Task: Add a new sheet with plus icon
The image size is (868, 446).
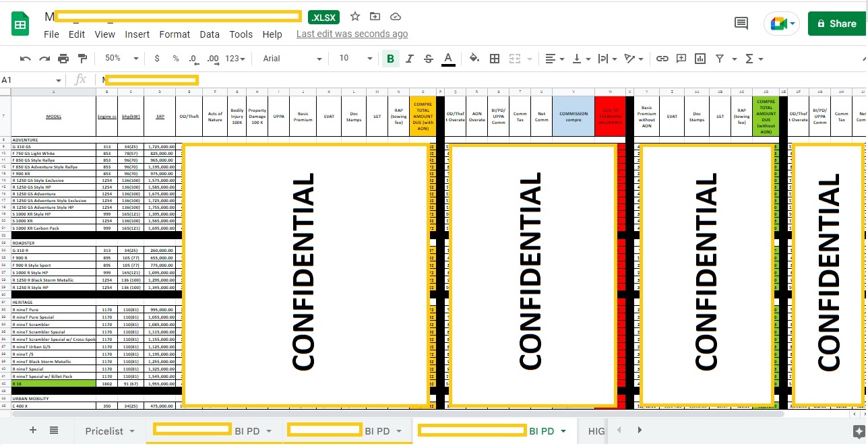Action: click(33, 431)
